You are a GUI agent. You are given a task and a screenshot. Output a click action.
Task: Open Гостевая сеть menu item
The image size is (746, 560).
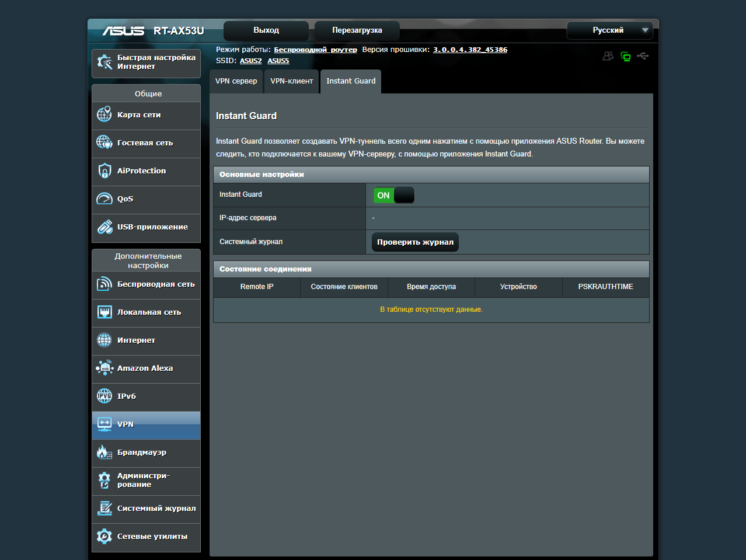pyautogui.click(x=146, y=143)
